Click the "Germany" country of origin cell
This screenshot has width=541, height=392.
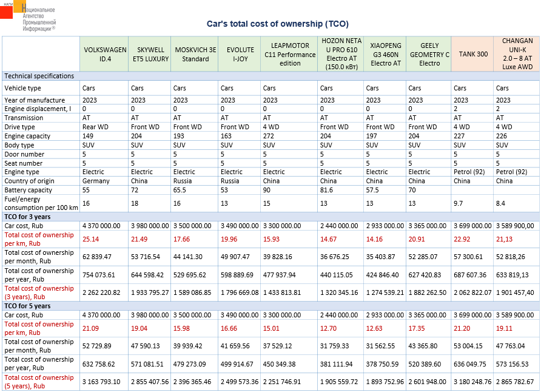tap(96, 181)
